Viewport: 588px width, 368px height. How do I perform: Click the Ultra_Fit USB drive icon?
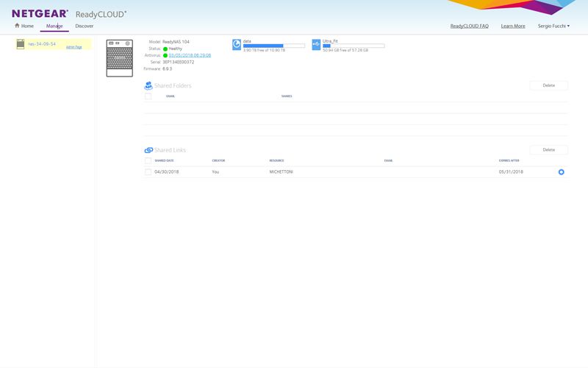(316, 45)
